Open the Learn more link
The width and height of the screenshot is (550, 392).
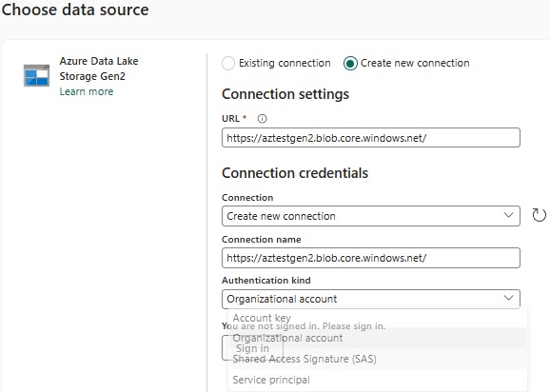pyautogui.click(x=87, y=91)
